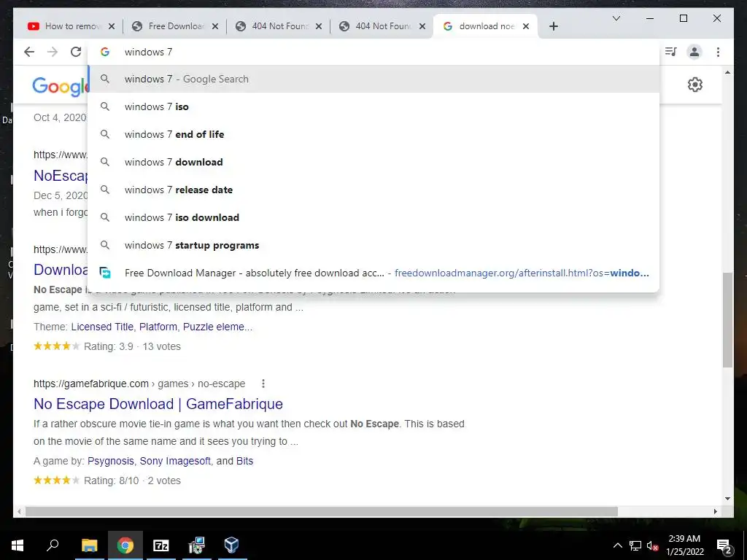Open File Explorer from the taskbar
747x560 pixels.
[x=90, y=545]
